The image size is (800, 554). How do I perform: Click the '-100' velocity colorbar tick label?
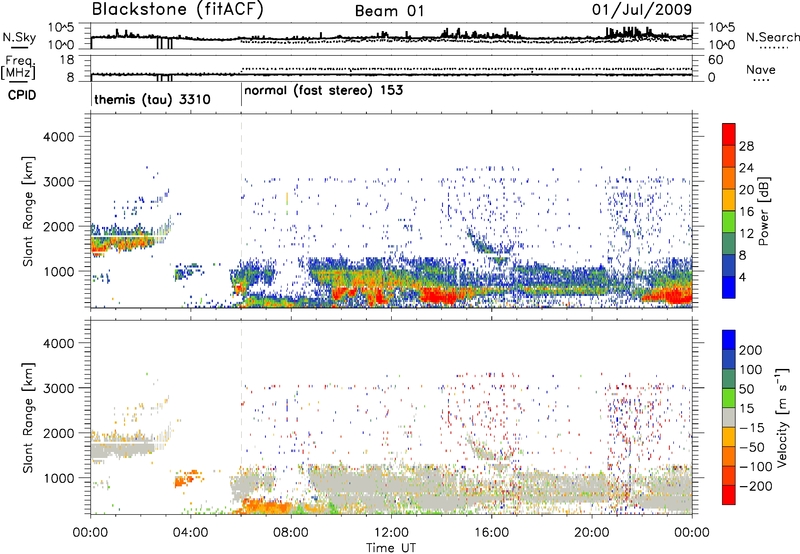[x=756, y=466]
